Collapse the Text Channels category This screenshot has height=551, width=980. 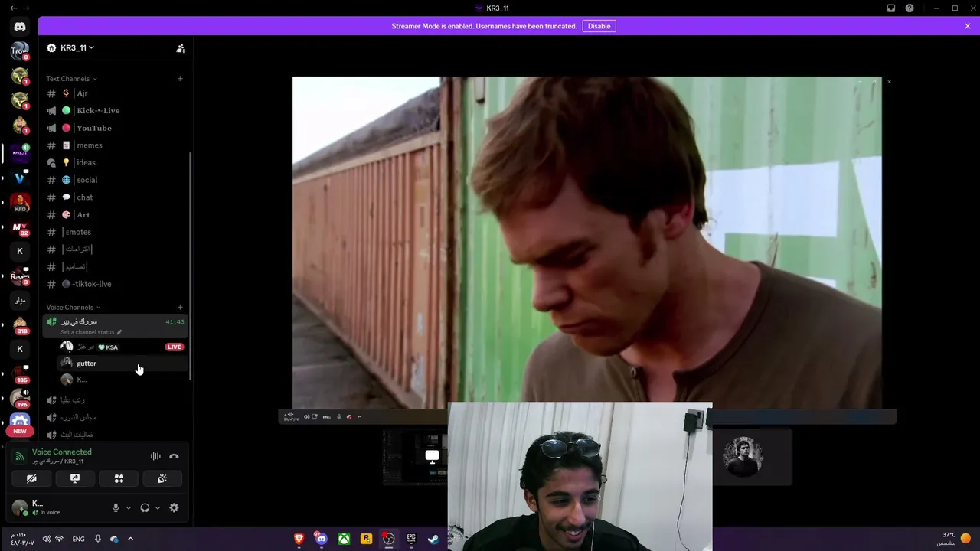[71, 78]
